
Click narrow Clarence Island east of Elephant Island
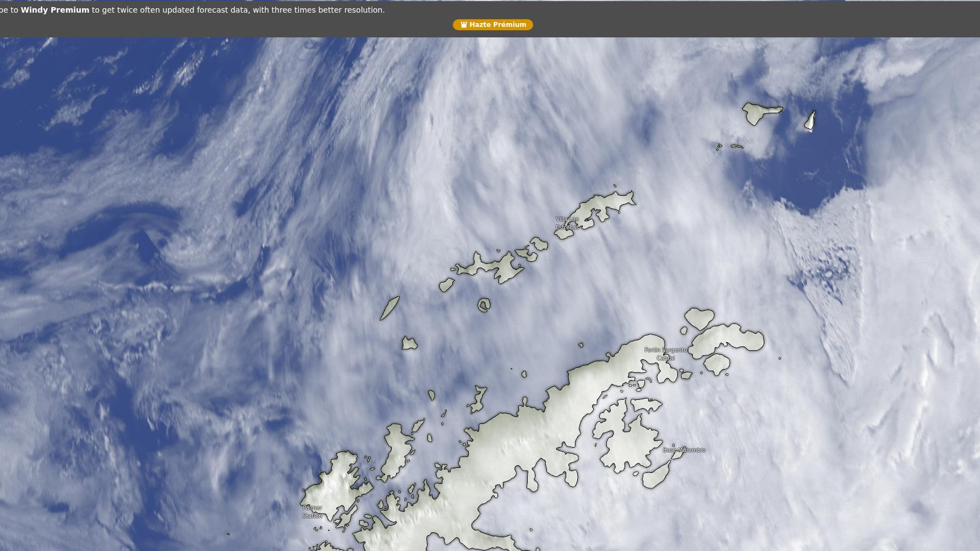(810, 120)
